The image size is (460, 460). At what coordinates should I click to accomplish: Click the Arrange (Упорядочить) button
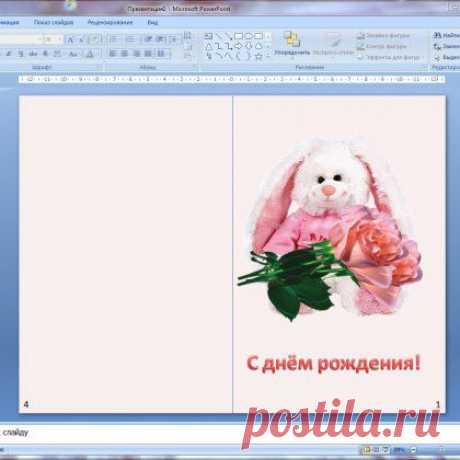pyautogui.click(x=292, y=43)
